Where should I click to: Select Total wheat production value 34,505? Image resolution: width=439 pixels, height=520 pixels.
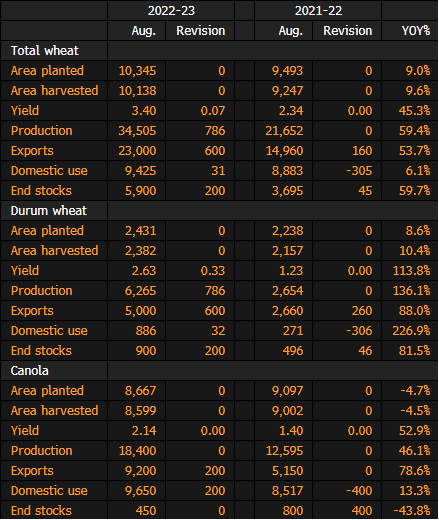click(137, 131)
